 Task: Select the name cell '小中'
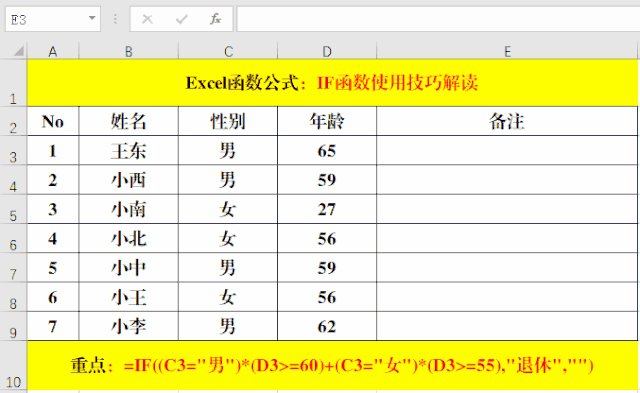point(129,268)
